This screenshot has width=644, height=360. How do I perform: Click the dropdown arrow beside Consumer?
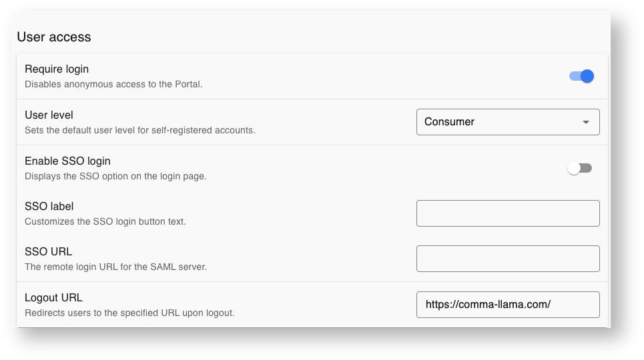586,122
